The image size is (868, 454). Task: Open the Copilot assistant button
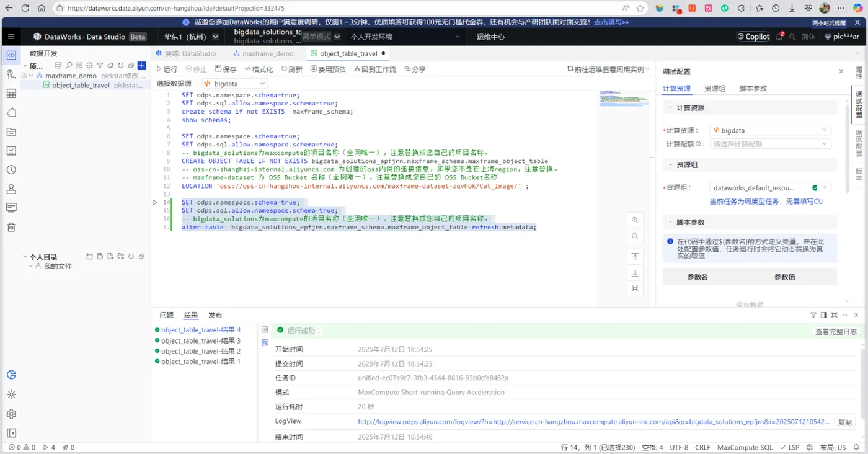753,37
